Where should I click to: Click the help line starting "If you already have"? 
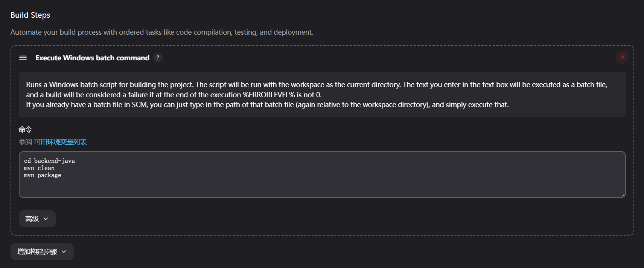pos(267,104)
